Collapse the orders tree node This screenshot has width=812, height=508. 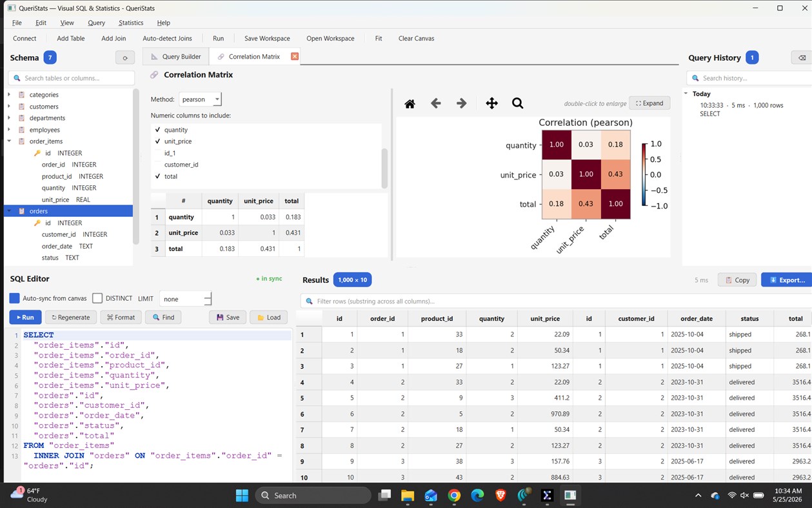[9, 211]
